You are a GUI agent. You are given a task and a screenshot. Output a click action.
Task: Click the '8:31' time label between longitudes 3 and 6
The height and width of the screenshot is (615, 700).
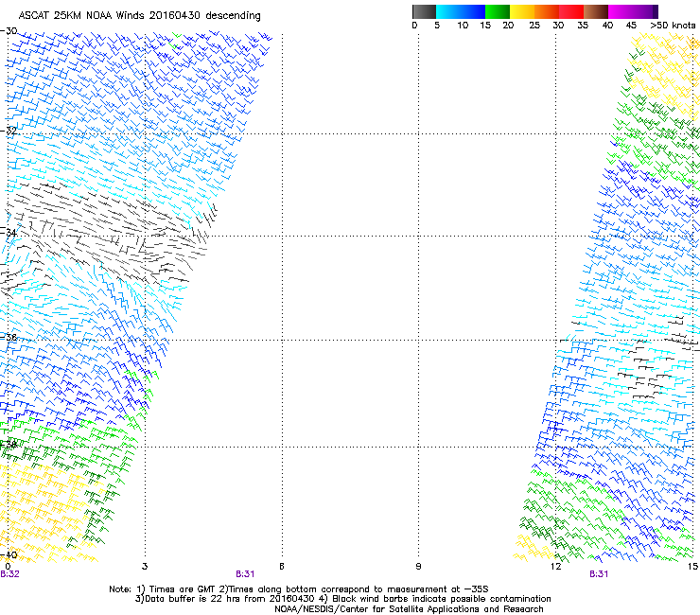pos(245,574)
